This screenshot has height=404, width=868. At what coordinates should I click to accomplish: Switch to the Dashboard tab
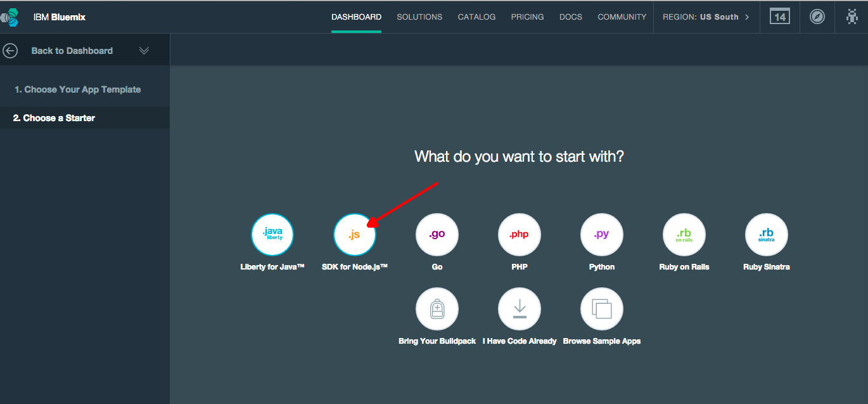[x=356, y=17]
